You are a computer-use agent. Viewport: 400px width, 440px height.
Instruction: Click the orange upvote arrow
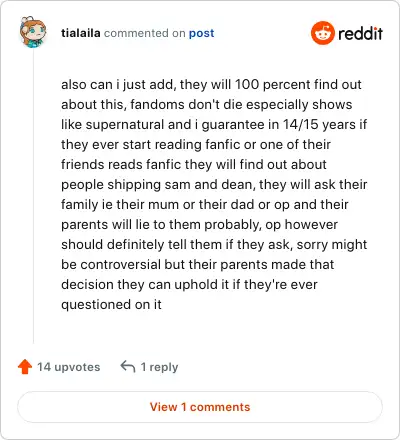[x=25, y=367]
